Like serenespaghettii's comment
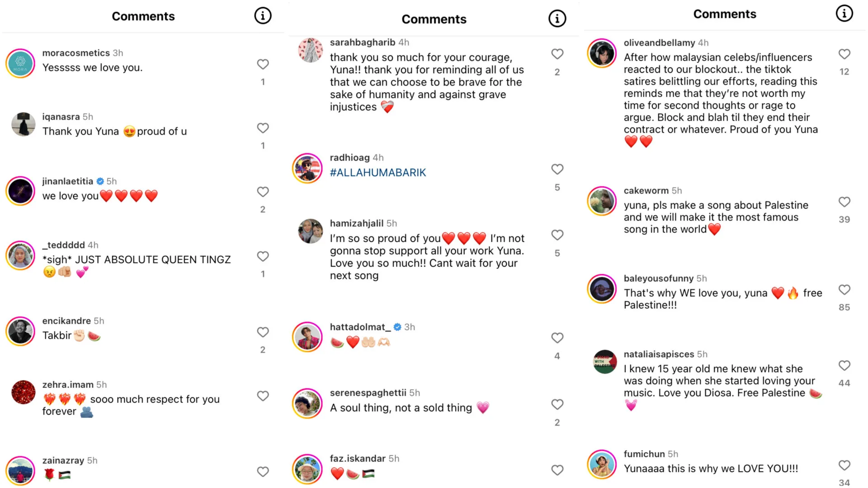The image size is (868, 488). tap(557, 404)
